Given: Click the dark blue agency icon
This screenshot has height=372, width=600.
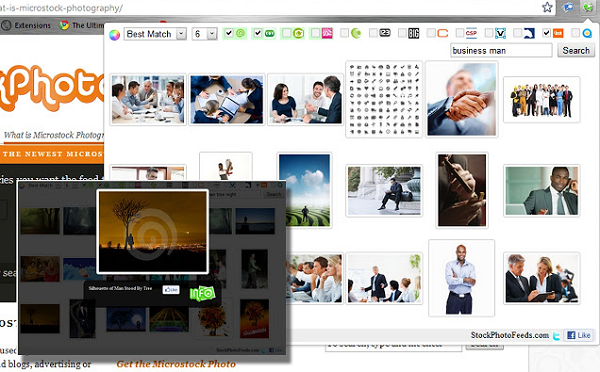Looking at the screenshot, I should tap(529, 33).
